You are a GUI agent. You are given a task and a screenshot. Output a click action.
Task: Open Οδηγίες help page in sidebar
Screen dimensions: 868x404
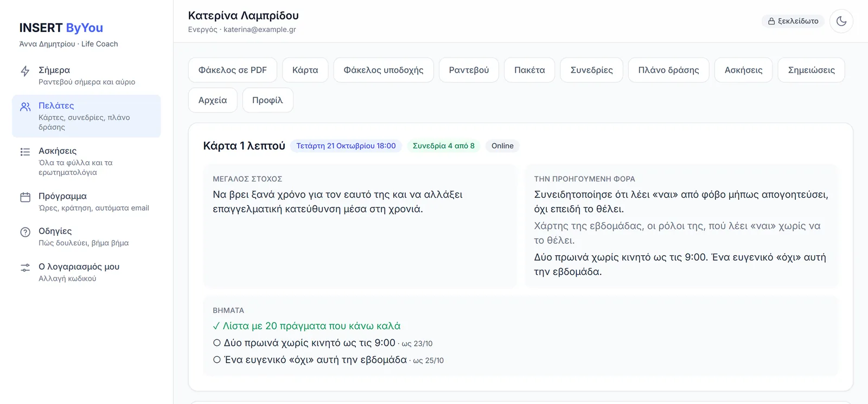point(86,237)
